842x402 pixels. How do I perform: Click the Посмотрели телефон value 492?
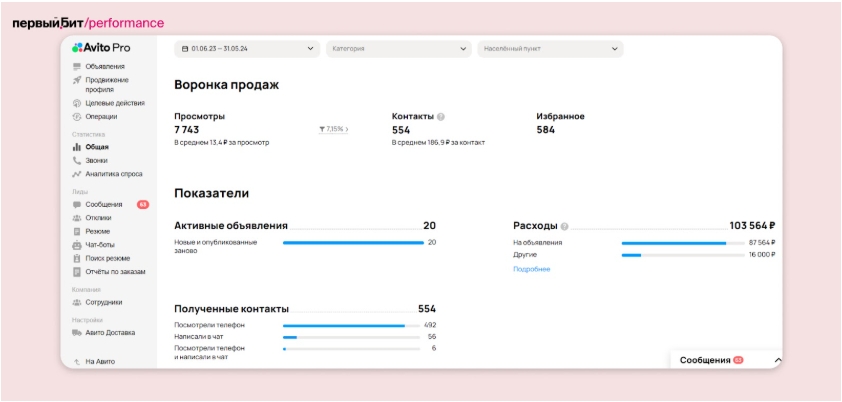[x=430, y=325]
